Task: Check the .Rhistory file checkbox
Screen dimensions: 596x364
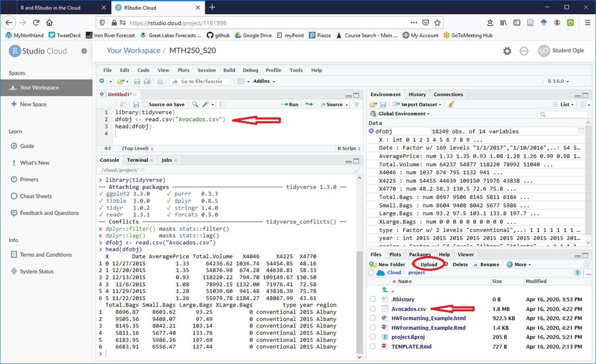Action: [372, 299]
